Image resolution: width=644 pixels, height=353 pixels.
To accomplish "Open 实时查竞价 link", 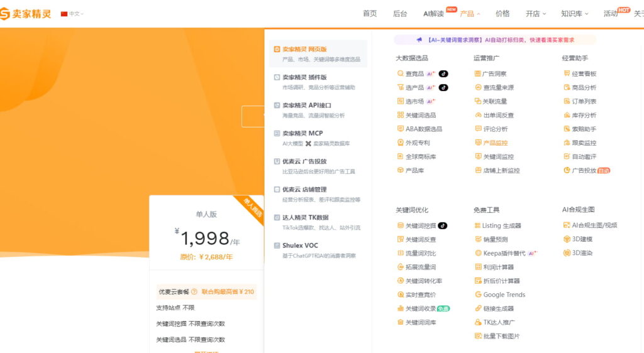I will [x=421, y=295].
